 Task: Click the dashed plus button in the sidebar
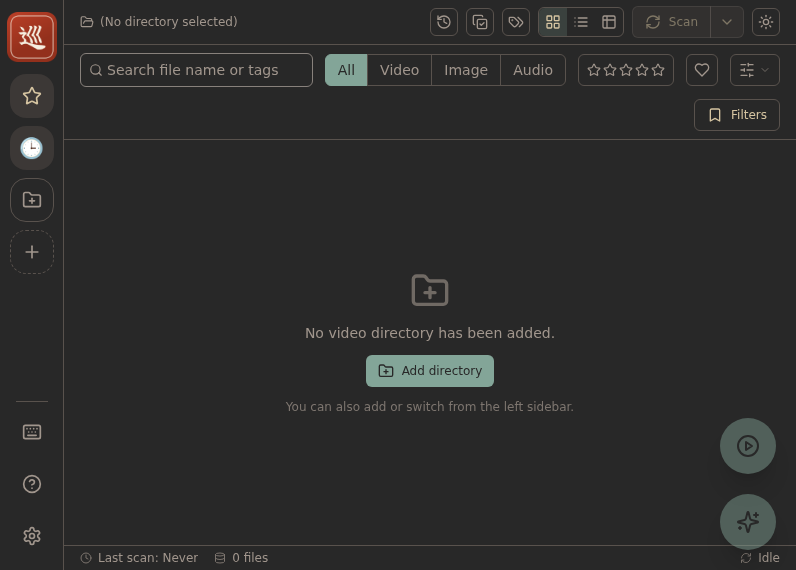tap(32, 252)
